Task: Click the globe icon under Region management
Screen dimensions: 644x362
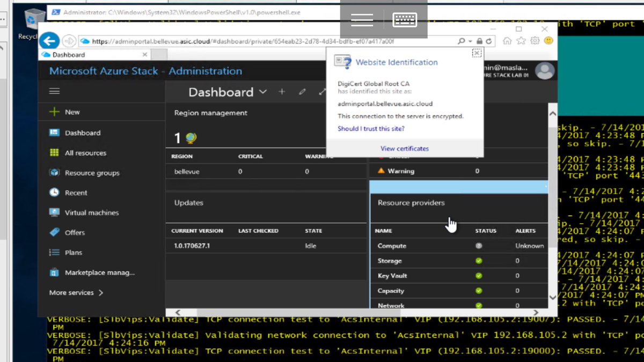Action: (191, 138)
